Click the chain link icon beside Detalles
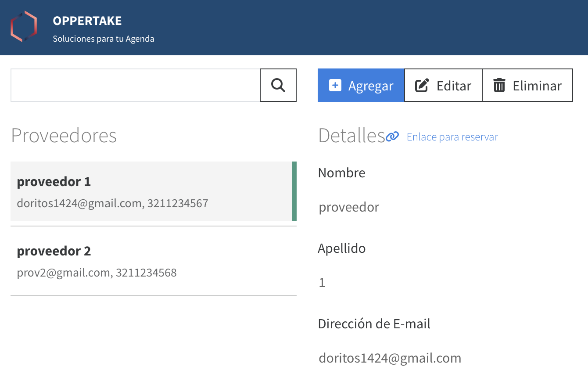 point(392,137)
